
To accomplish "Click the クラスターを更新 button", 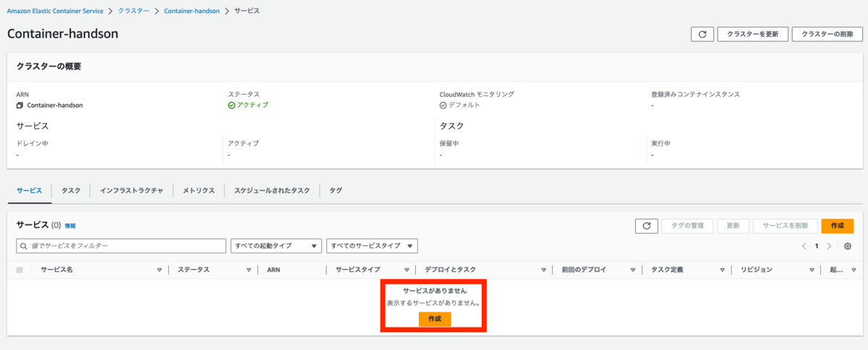I will click(x=752, y=34).
